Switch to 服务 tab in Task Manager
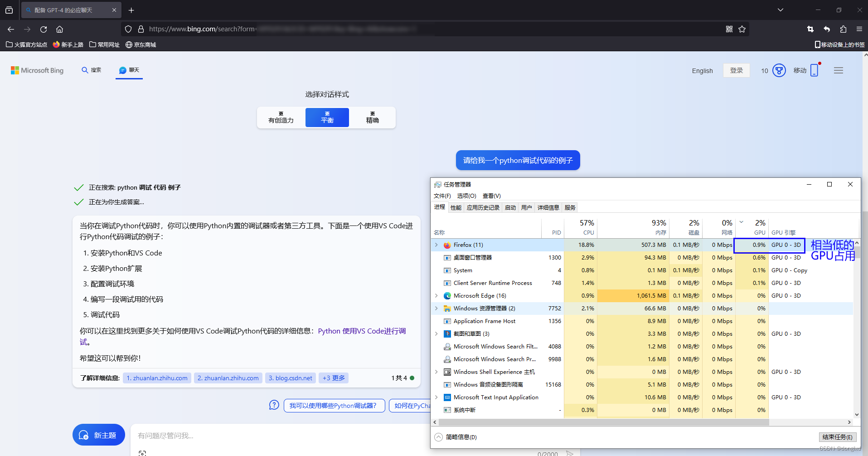Image resolution: width=868 pixels, height=456 pixels. click(x=570, y=208)
